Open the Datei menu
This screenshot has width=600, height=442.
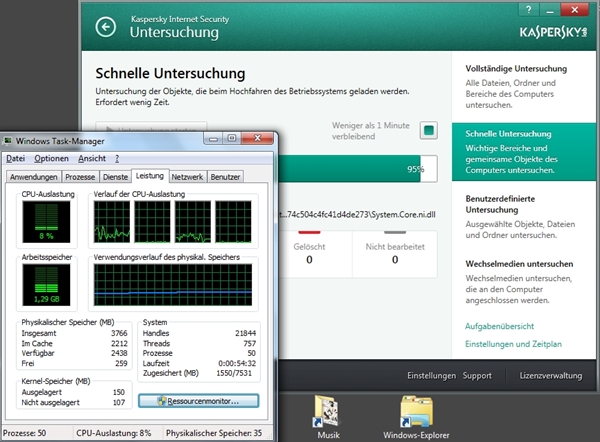pos(16,158)
